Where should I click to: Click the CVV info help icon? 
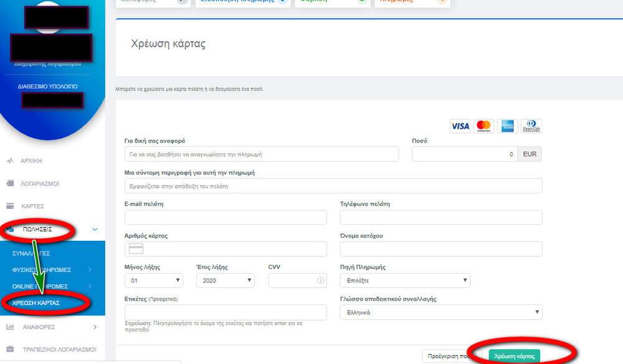tap(321, 281)
